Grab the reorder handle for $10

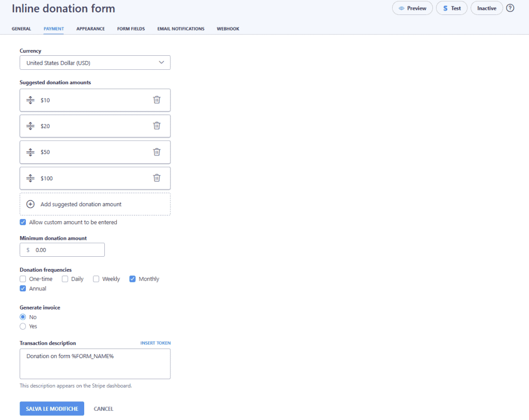click(30, 100)
